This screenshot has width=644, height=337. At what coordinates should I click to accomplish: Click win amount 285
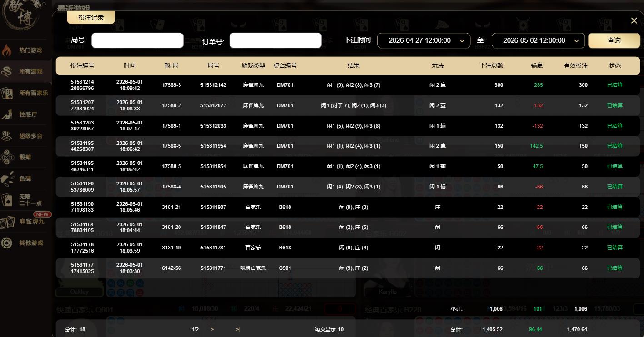(x=539, y=85)
